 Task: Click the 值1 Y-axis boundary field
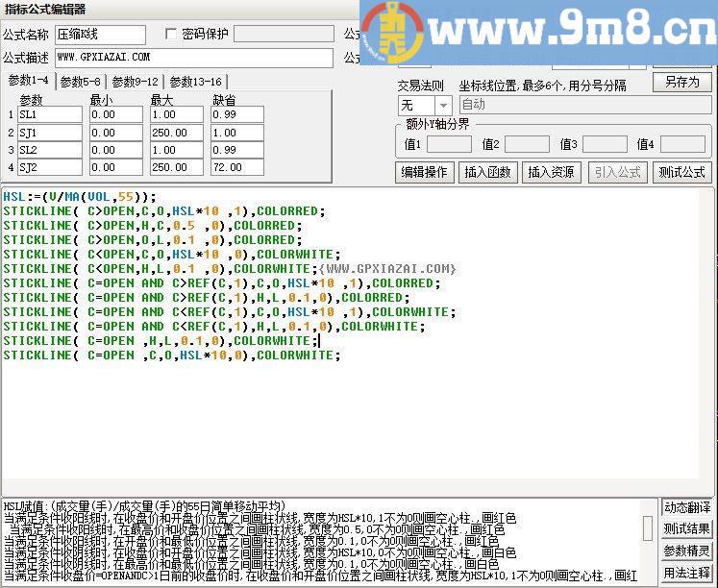(x=449, y=144)
